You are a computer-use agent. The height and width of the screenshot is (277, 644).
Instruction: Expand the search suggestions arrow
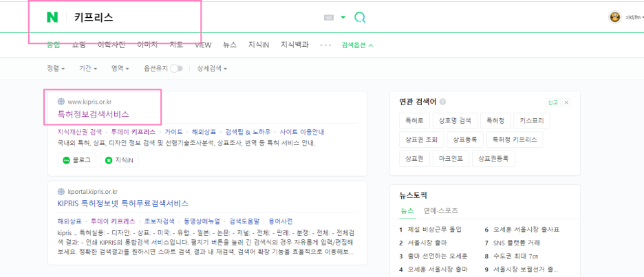(x=343, y=17)
